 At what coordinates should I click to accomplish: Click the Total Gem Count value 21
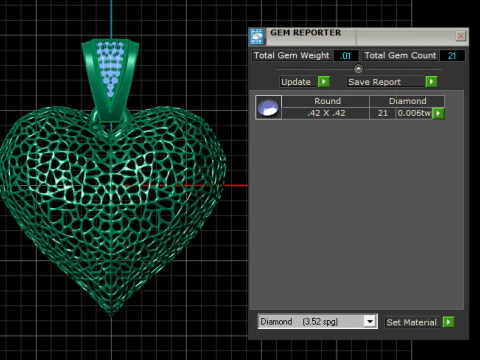tap(452, 56)
